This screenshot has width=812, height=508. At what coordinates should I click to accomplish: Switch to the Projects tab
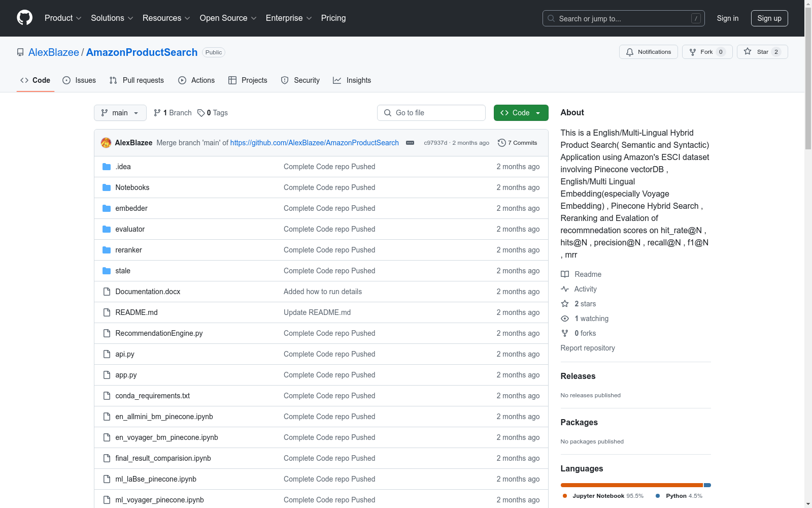tap(248, 80)
